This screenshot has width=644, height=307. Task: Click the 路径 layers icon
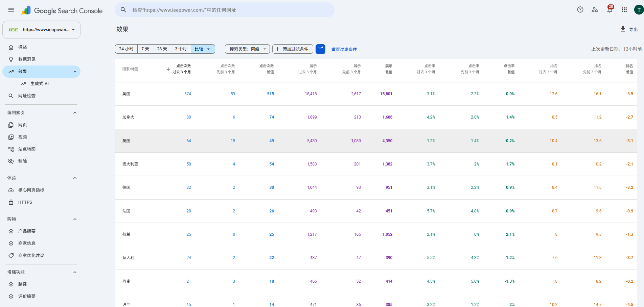[11, 284]
